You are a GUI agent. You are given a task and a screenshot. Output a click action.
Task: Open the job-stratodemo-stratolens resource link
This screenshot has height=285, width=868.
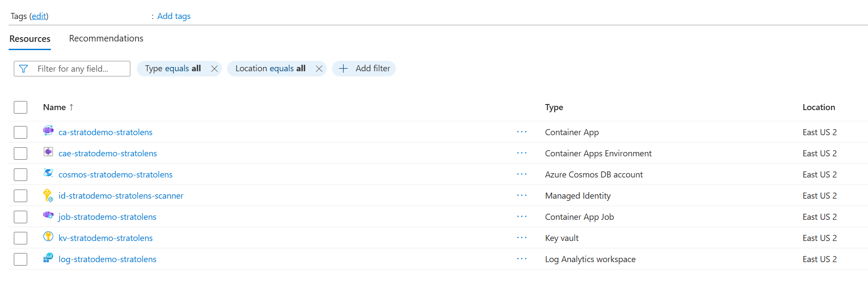tap(107, 217)
